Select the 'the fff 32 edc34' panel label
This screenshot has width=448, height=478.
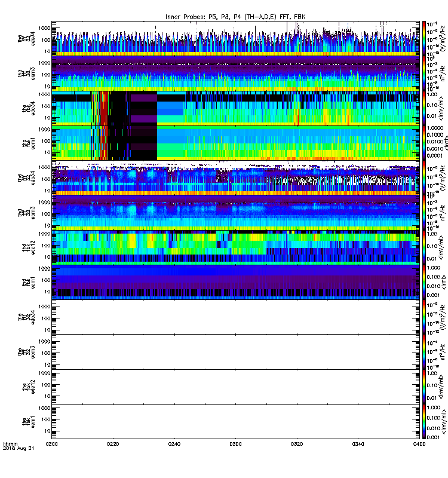[26, 317]
